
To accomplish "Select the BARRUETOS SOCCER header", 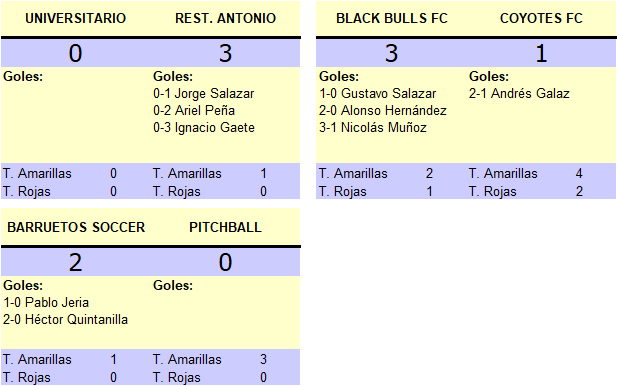I will [x=76, y=227].
